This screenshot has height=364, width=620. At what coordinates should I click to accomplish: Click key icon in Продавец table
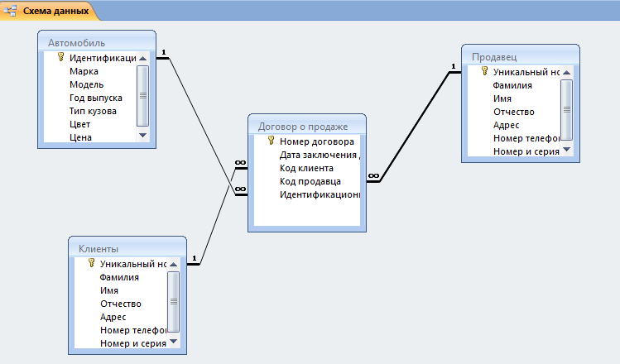pyautogui.click(x=484, y=71)
